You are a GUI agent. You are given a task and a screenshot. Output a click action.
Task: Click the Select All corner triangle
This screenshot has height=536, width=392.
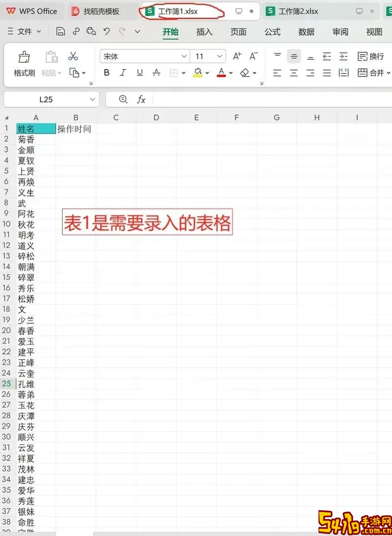click(6, 118)
